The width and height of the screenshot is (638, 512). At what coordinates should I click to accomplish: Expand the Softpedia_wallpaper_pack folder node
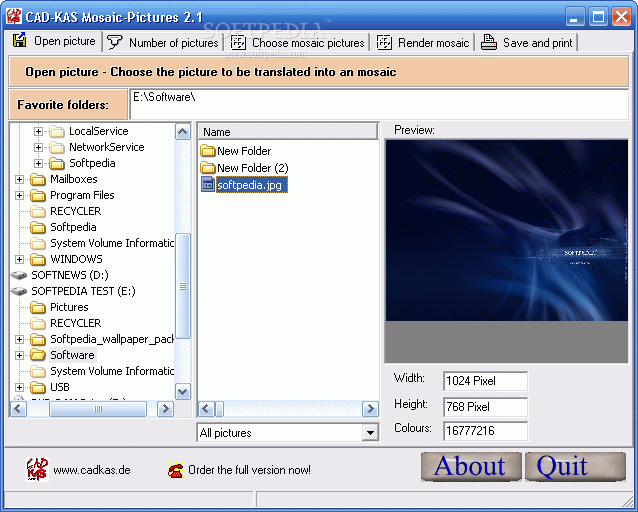pyautogui.click(x=19, y=339)
